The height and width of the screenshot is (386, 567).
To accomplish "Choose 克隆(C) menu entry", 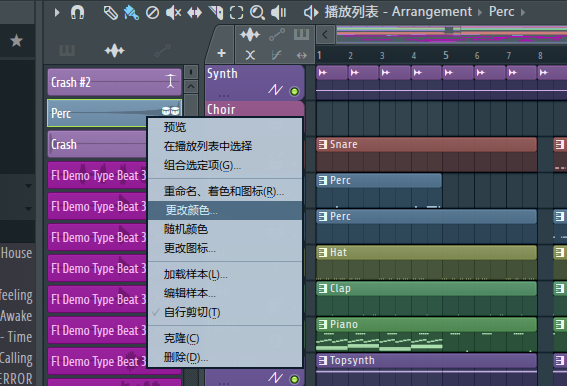I will 225,338.
